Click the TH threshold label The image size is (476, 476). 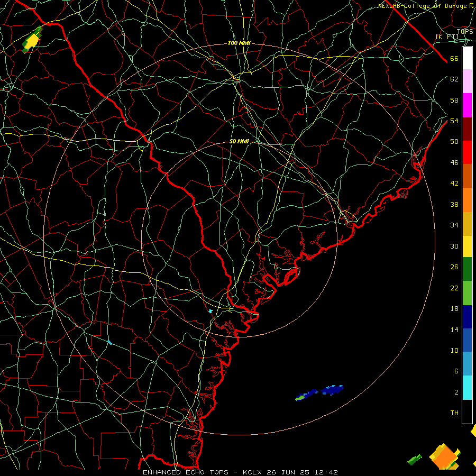[454, 413]
